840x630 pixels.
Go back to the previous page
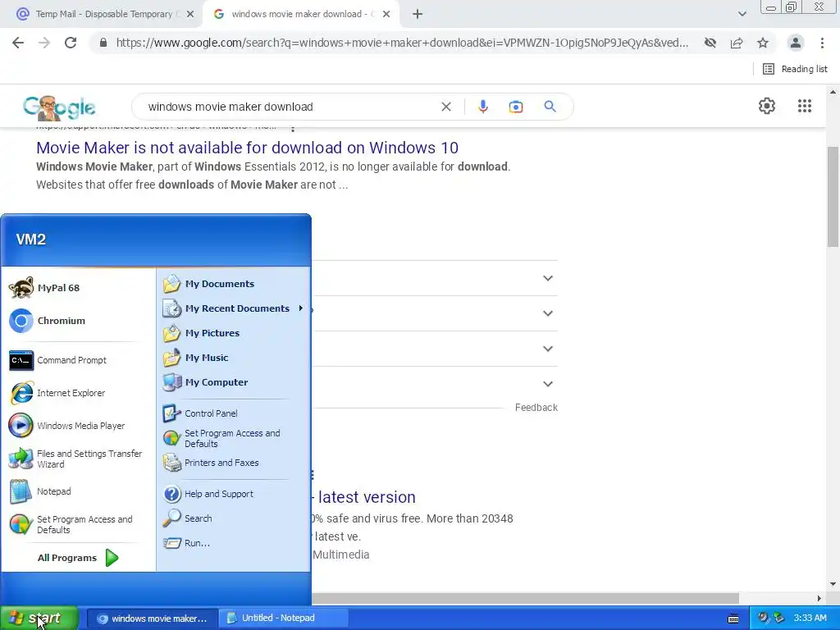click(x=18, y=43)
